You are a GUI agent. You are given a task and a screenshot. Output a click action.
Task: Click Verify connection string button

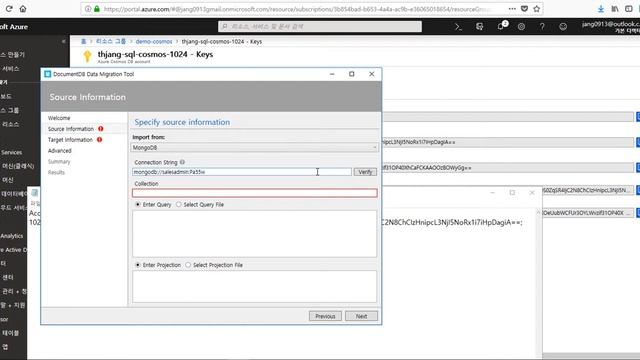[x=365, y=172]
